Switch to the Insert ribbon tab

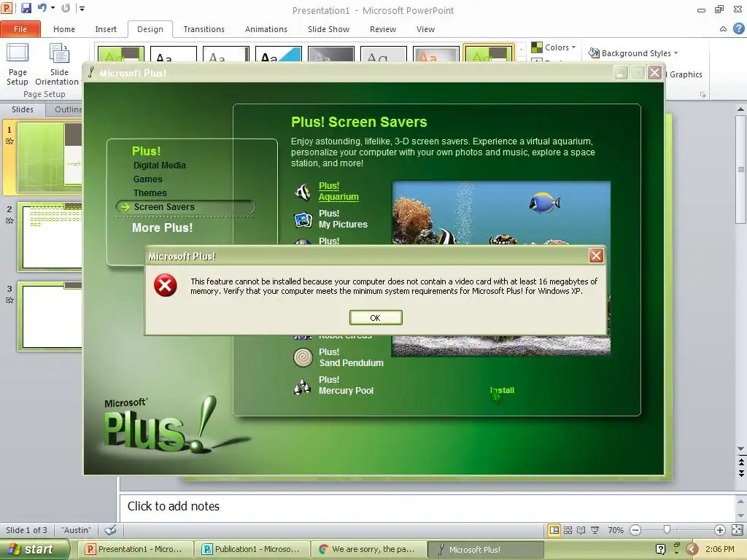point(106,29)
